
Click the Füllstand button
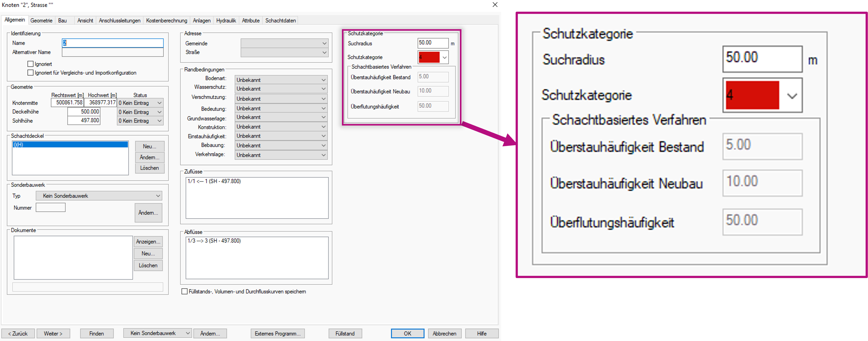345,333
